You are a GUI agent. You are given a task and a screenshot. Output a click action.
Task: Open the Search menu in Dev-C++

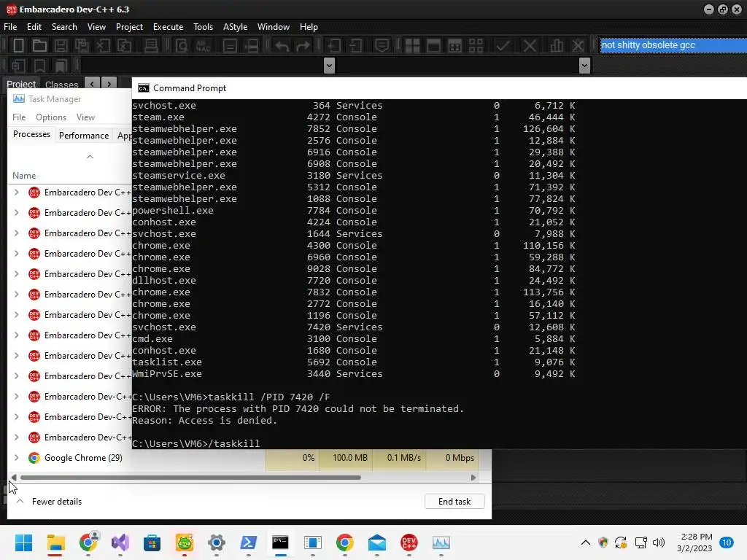click(x=64, y=27)
